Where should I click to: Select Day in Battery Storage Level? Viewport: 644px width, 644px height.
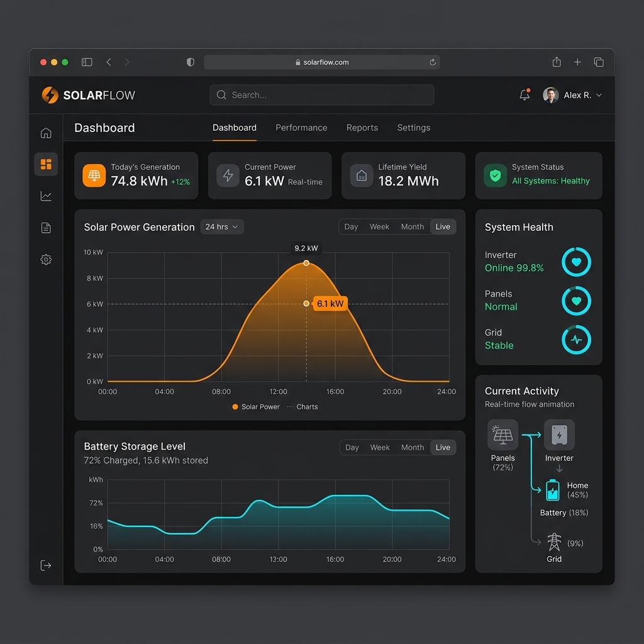pos(352,447)
